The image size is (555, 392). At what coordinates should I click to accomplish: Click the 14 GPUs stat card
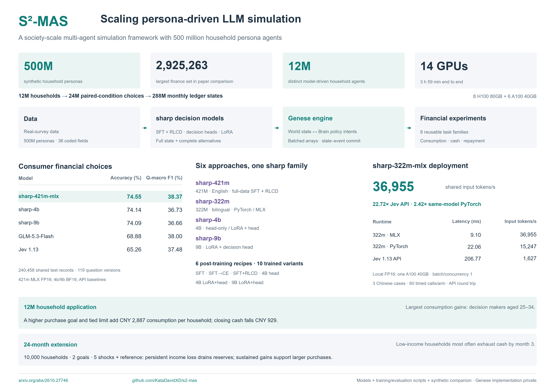click(x=476, y=71)
